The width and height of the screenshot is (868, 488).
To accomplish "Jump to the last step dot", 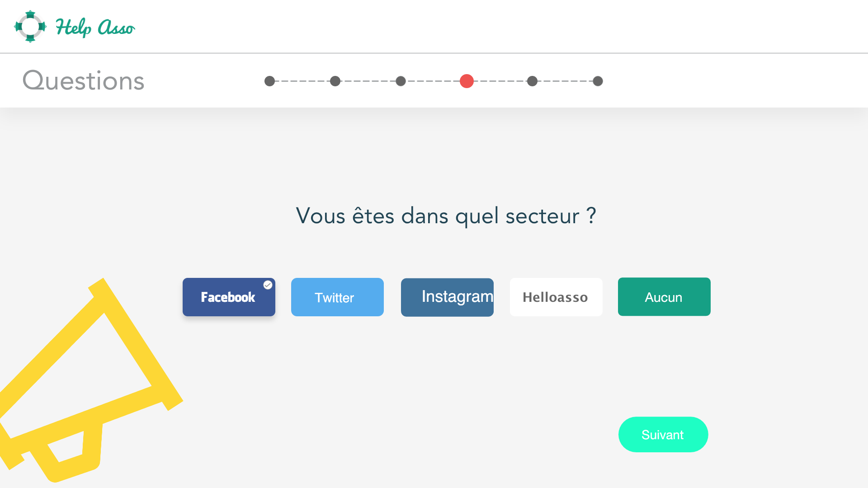I will click(598, 81).
